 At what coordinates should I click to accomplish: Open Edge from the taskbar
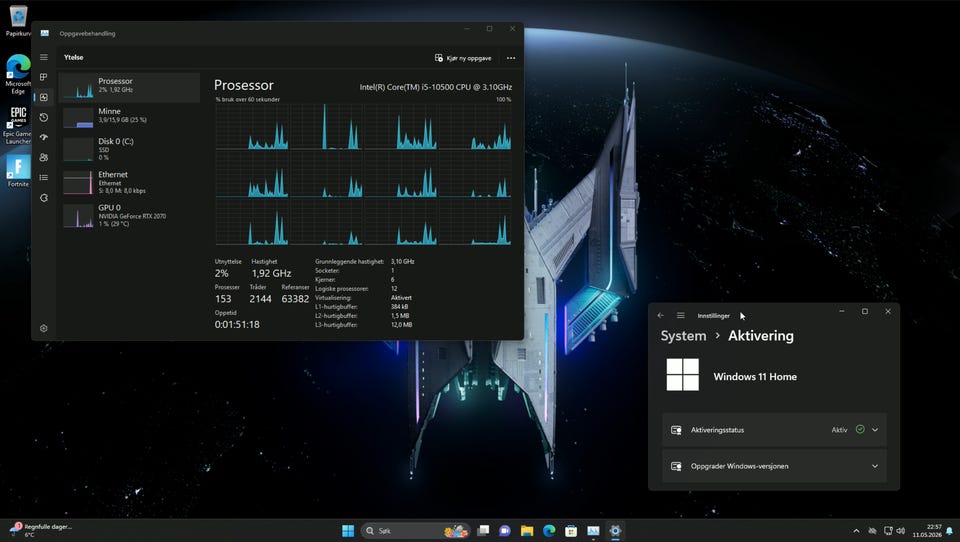click(549, 530)
